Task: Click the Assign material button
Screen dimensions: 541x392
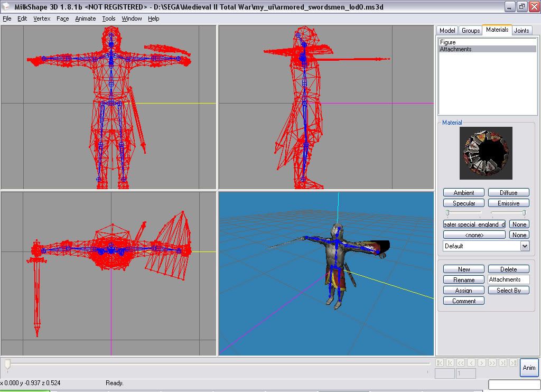Action: [x=464, y=291]
